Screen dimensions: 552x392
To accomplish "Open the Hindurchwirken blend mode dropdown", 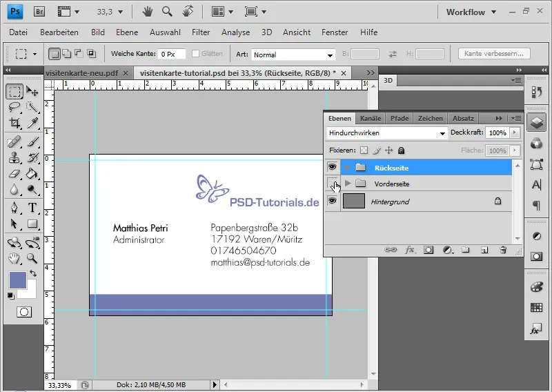I will [387, 133].
